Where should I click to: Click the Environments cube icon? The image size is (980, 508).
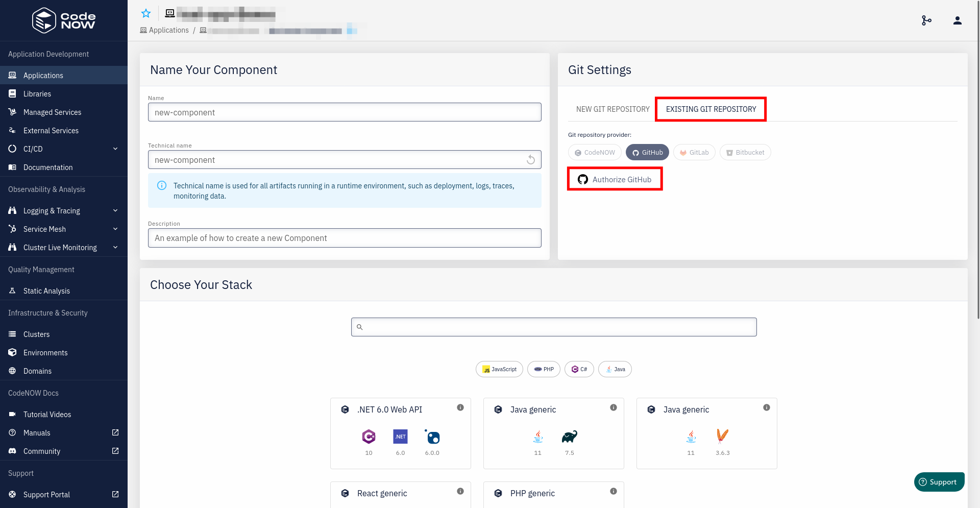point(12,352)
